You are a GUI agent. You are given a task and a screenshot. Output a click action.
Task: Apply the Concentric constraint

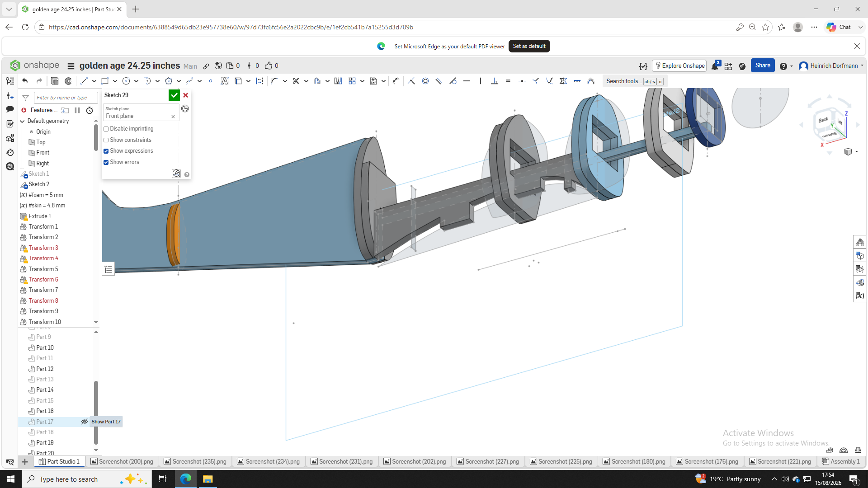(425, 81)
